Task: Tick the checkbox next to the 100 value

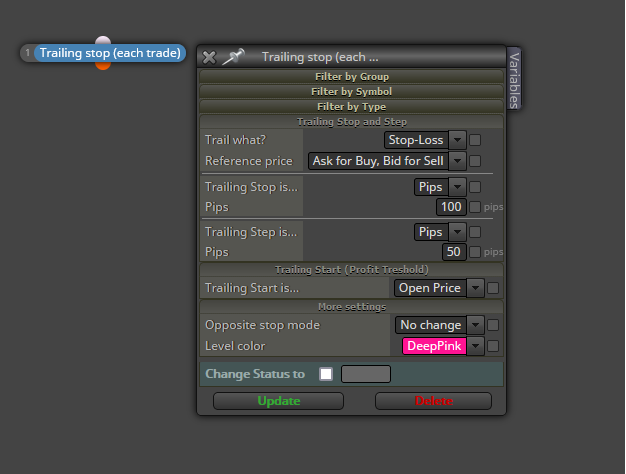Action: coord(475,207)
